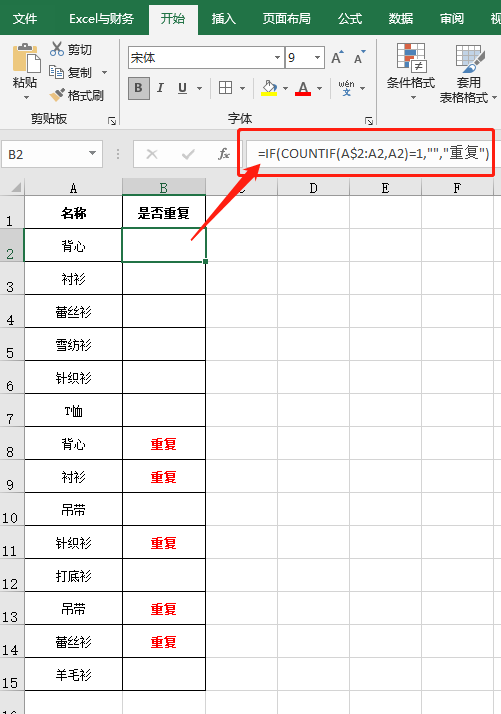Switch to the Excel与财务 tab
This screenshot has height=714, width=501.
point(102,19)
